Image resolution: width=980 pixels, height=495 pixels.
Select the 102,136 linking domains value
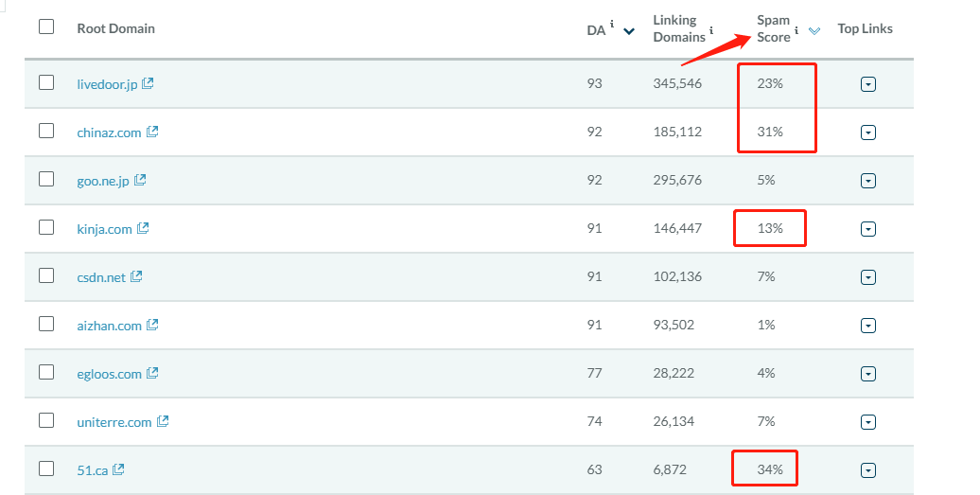point(677,276)
